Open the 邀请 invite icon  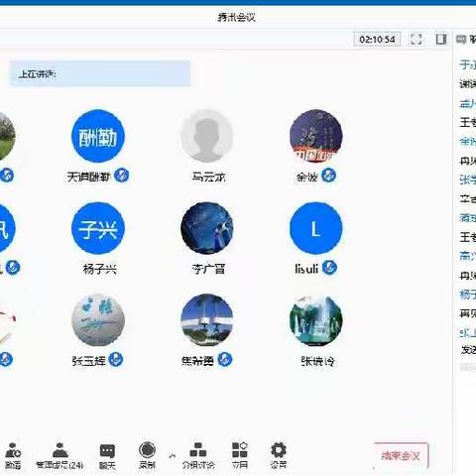(x=13, y=455)
